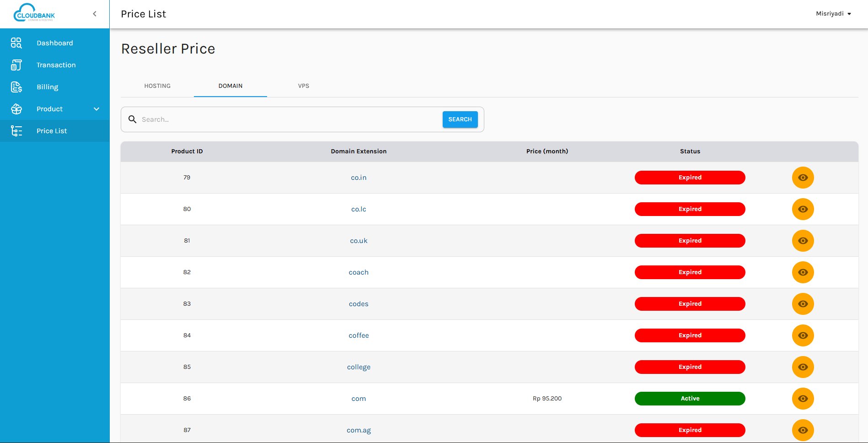Viewport: 868px width, 443px height.
Task: Click the green Active status badge
Action: pyautogui.click(x=690, y=399)
